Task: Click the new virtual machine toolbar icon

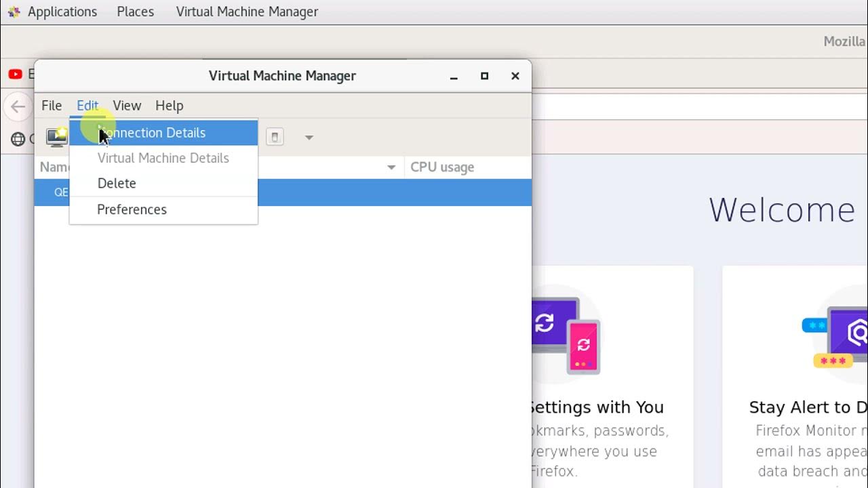Action: point(56,137)
